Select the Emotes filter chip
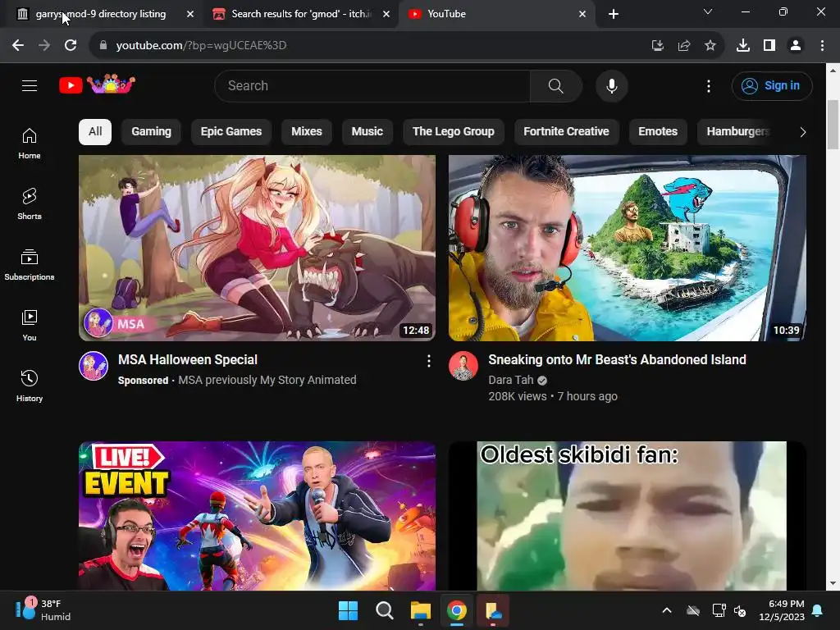This screenshot has height=630, width=840. pos(658,132)
